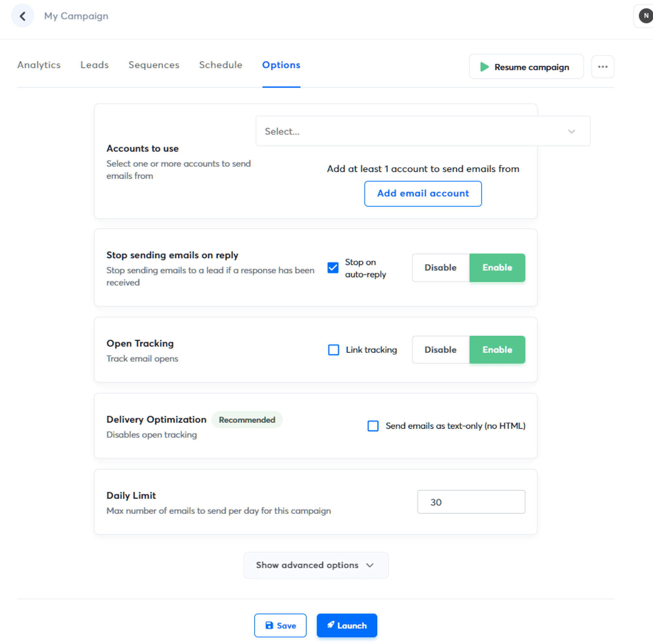653x644 pixels.
Task: Resume the campaign with the play button
Action: click(526, 67)
